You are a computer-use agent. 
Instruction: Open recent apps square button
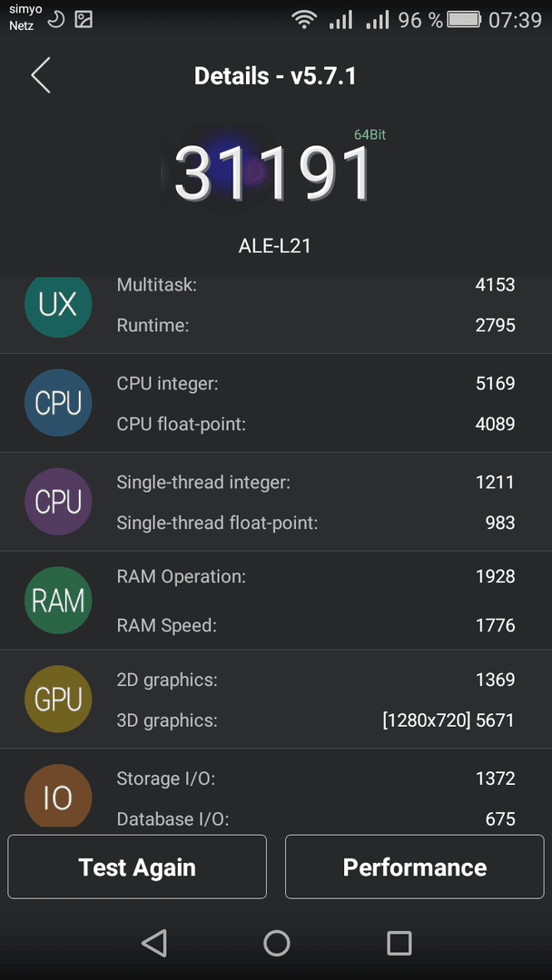coord(399,943)
